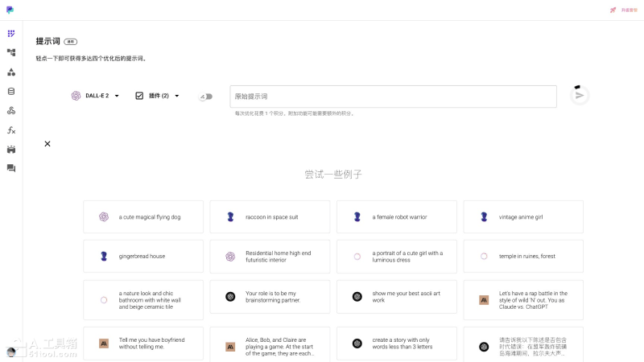Select the 'a cute magical flying dog' example
The width and height of the screenshot is (644, 362).
(x=143, y=217)
